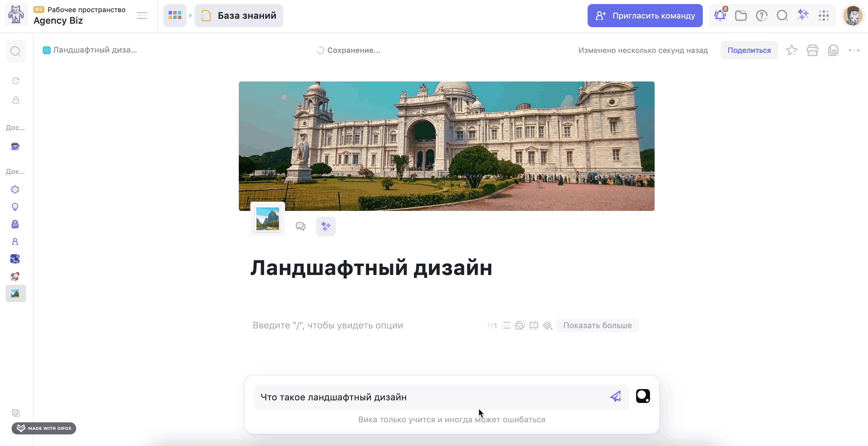
Task: Click the AI chat input field
Action: (x=431, y=397)
